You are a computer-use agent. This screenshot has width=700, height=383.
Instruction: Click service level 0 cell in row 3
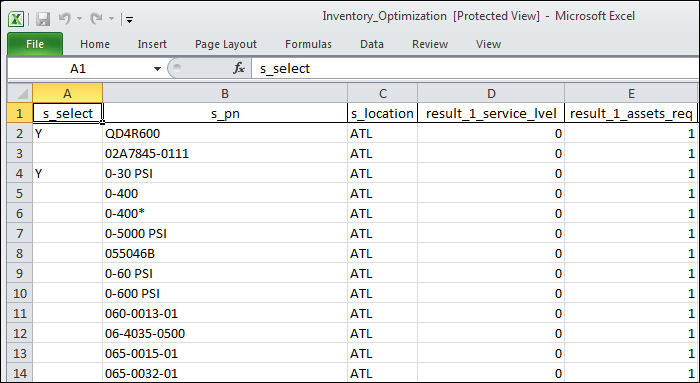coord(491,154)
